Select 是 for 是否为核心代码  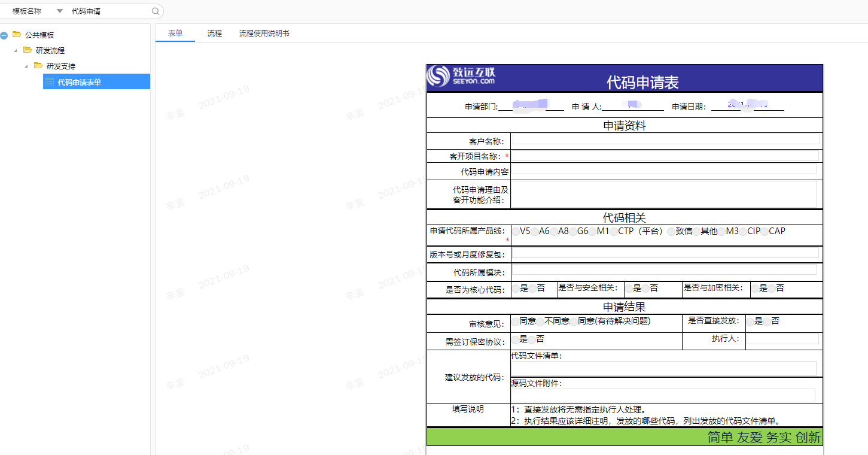(x=516, y=289)
